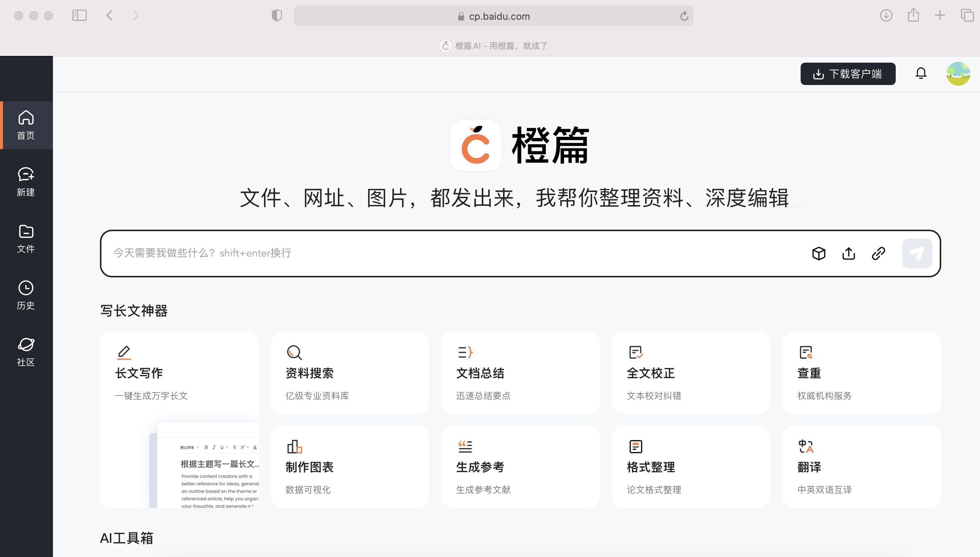Click the document preview thumbnail in 长文写作
Image resolution: width=980 pixels, height=557 pixels.
[204, 465]
